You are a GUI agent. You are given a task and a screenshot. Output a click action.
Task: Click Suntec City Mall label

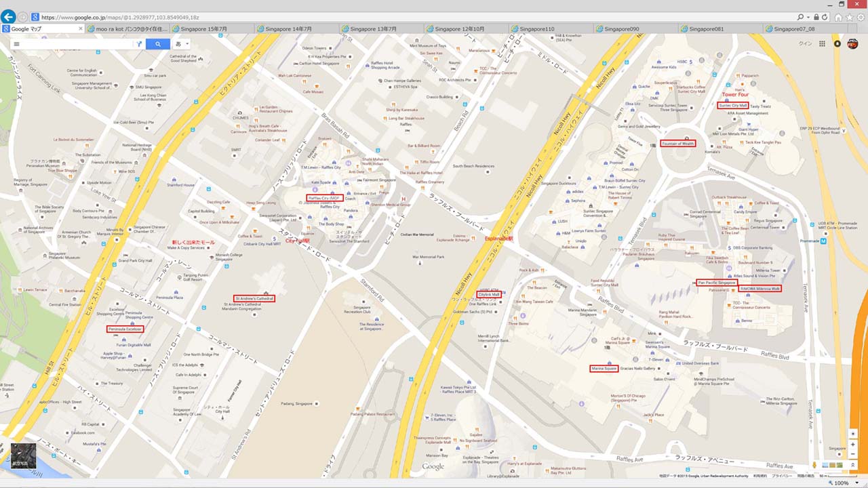733,106
